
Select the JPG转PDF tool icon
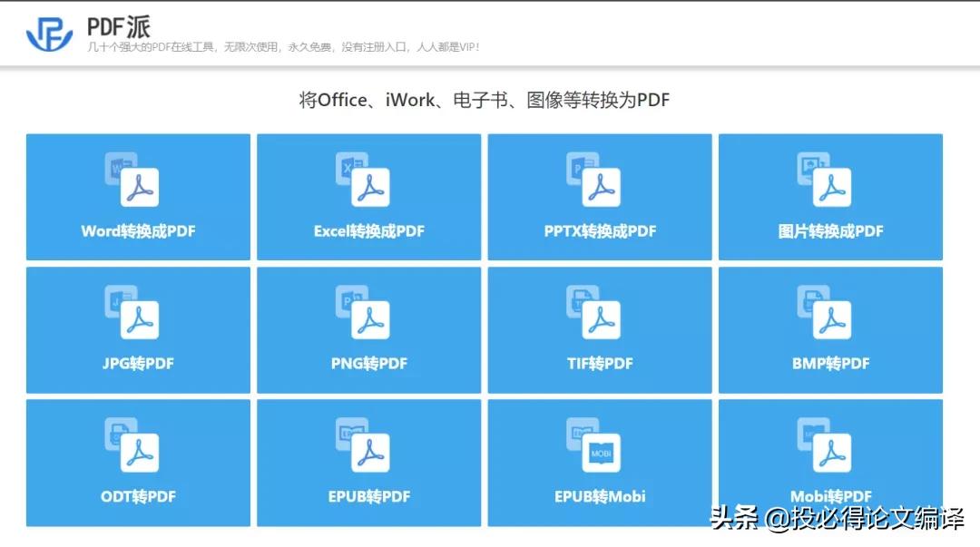click(x=136, y=315)
